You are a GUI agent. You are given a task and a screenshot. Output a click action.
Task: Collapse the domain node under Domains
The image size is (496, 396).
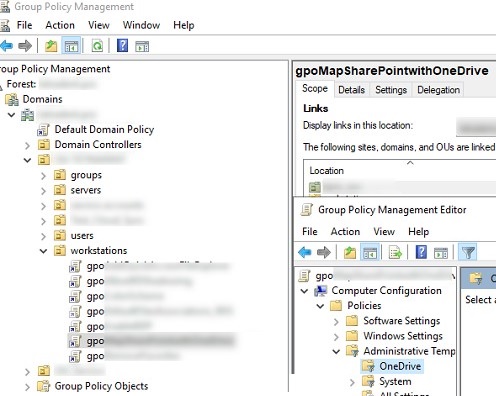(x=12, y=115)
